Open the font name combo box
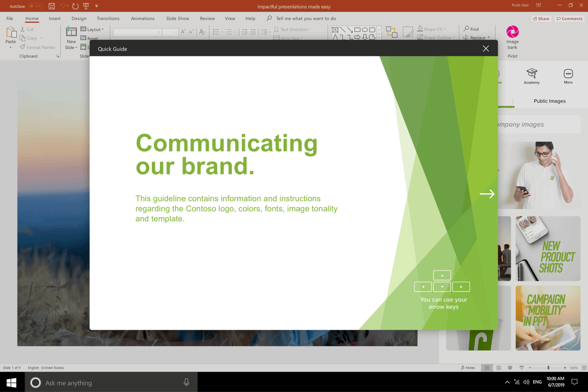 click(x=137, y=32)
